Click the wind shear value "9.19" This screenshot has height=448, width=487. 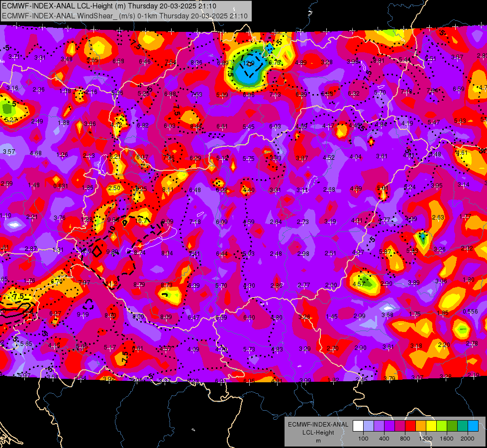83,314
